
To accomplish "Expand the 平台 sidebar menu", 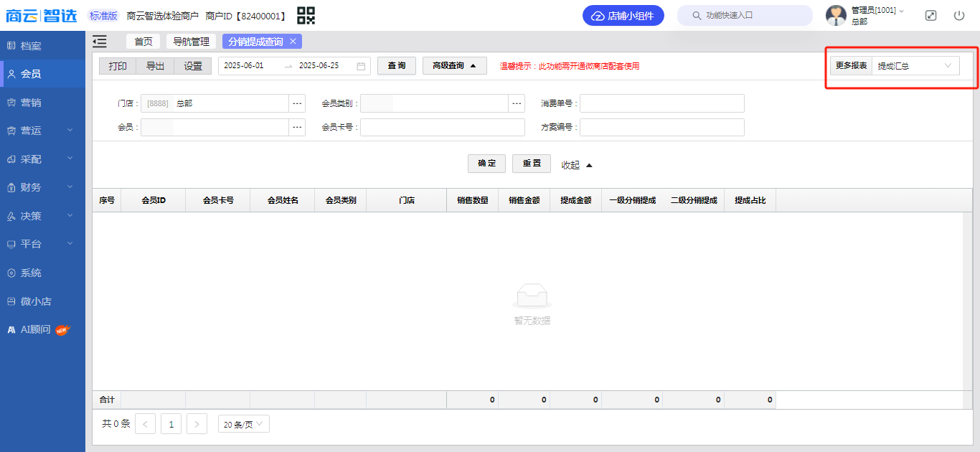I will click(42, 244).
